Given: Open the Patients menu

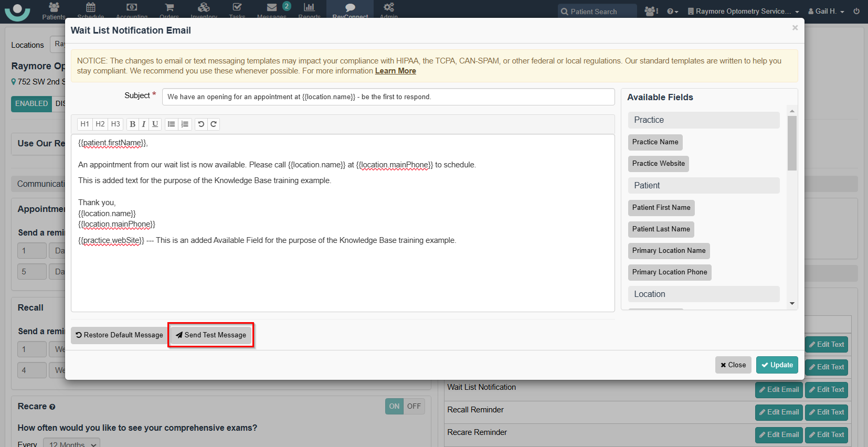Looking at the screenshot, I should [x=54, y=10].
